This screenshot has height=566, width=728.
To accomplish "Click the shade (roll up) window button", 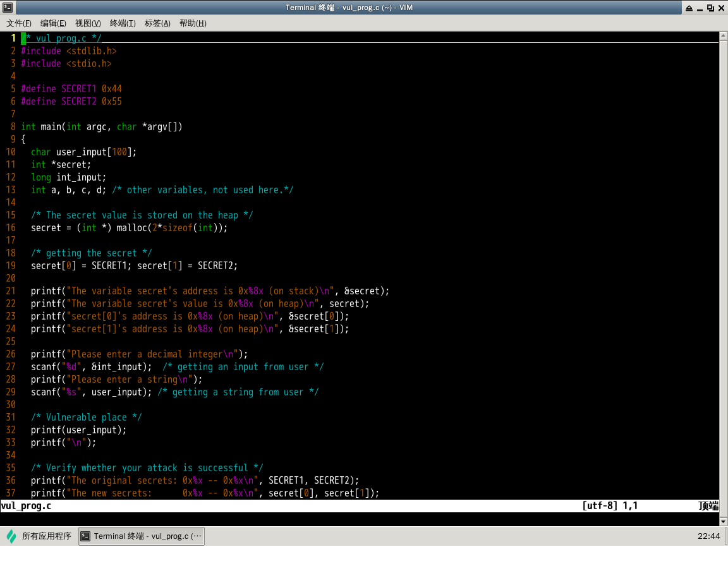I will (689, 8).
